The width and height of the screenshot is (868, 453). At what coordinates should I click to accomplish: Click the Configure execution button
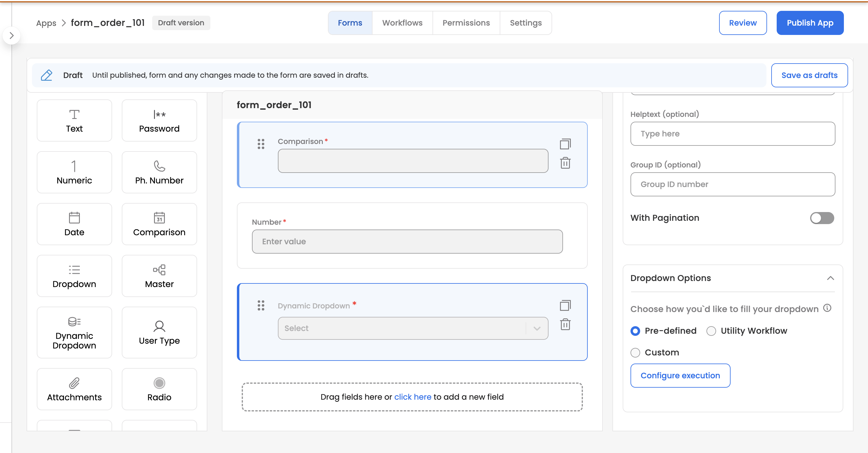[x=680, y=376]
